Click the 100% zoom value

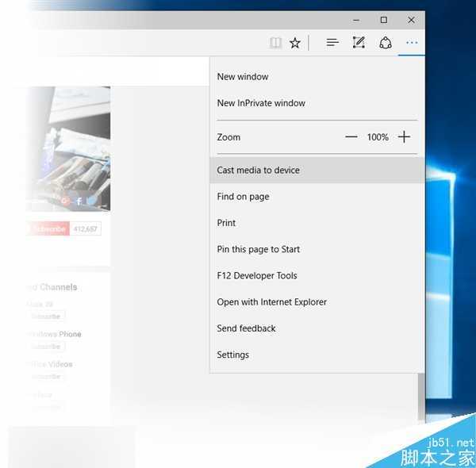coord(378,137)
